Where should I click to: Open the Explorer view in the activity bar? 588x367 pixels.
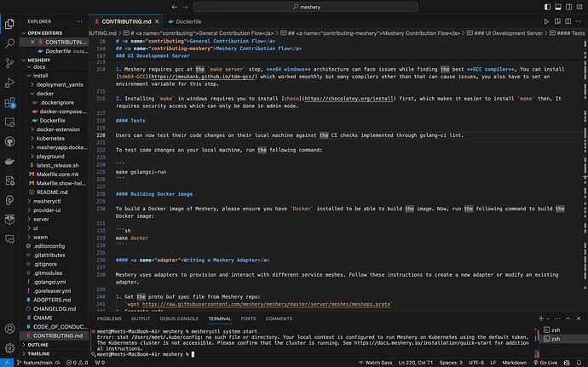[9, 24]
